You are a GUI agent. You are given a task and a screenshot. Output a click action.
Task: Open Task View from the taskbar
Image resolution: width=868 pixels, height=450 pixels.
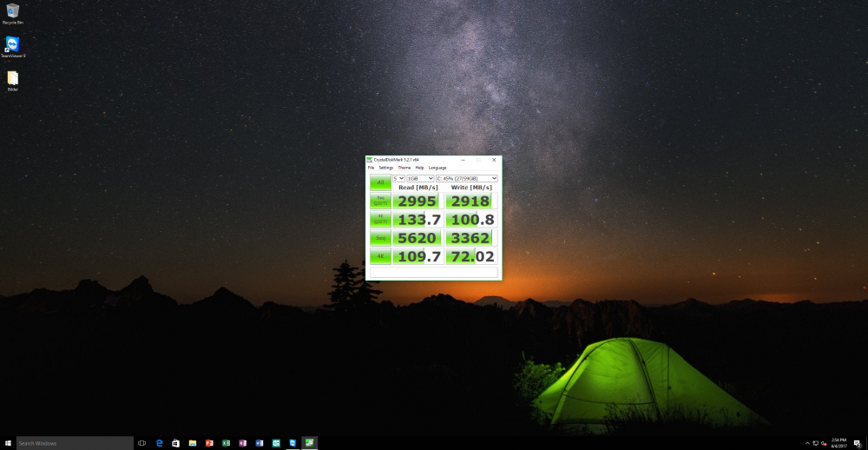pos(141,443)
